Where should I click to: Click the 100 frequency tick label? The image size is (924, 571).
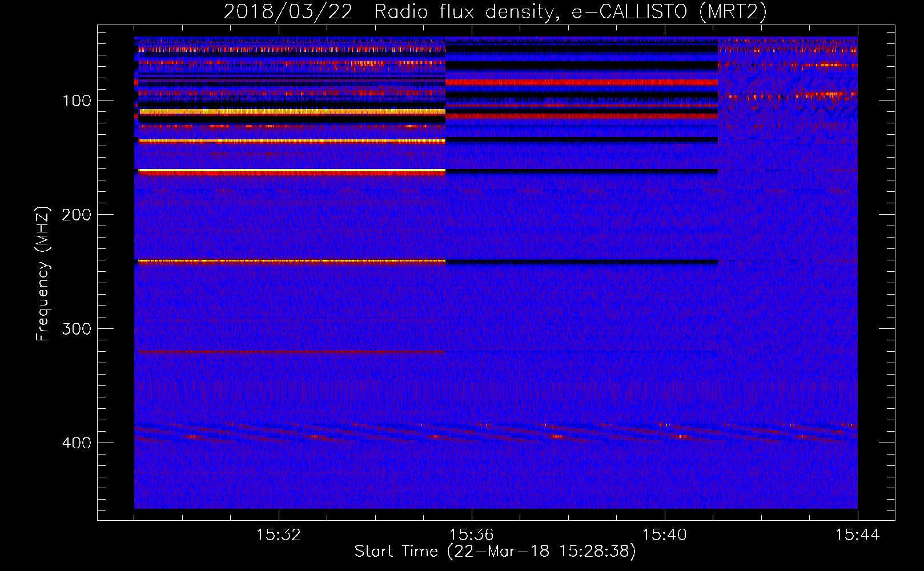pyautogui.click(x=77, y=101)
